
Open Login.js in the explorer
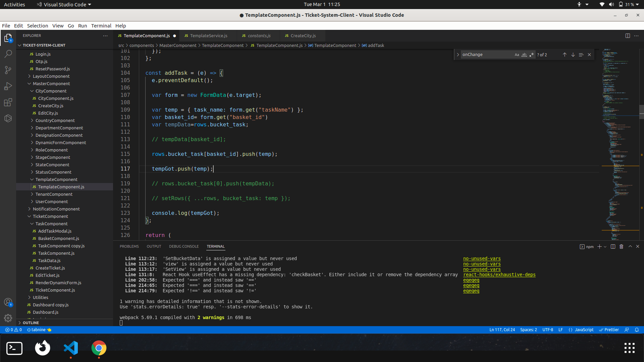[x=43, y=54]
